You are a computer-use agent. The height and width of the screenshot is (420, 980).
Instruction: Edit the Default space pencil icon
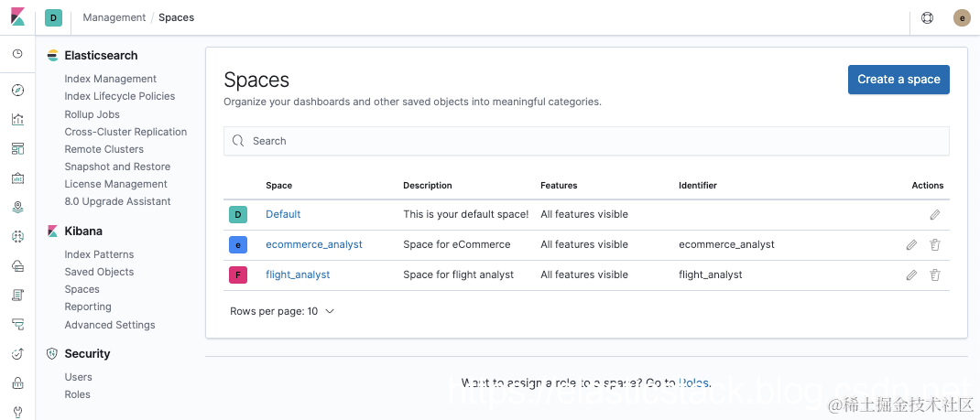[x=934, y=214]
